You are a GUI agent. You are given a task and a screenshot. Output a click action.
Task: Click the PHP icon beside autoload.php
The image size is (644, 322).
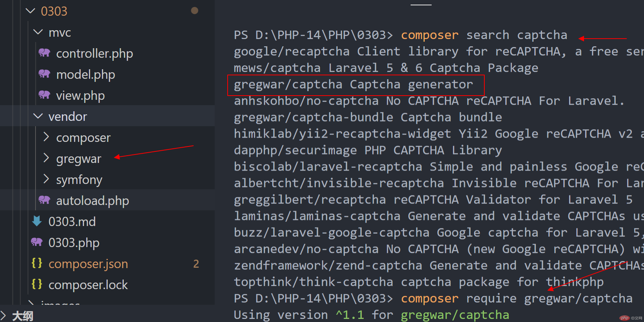44,200
